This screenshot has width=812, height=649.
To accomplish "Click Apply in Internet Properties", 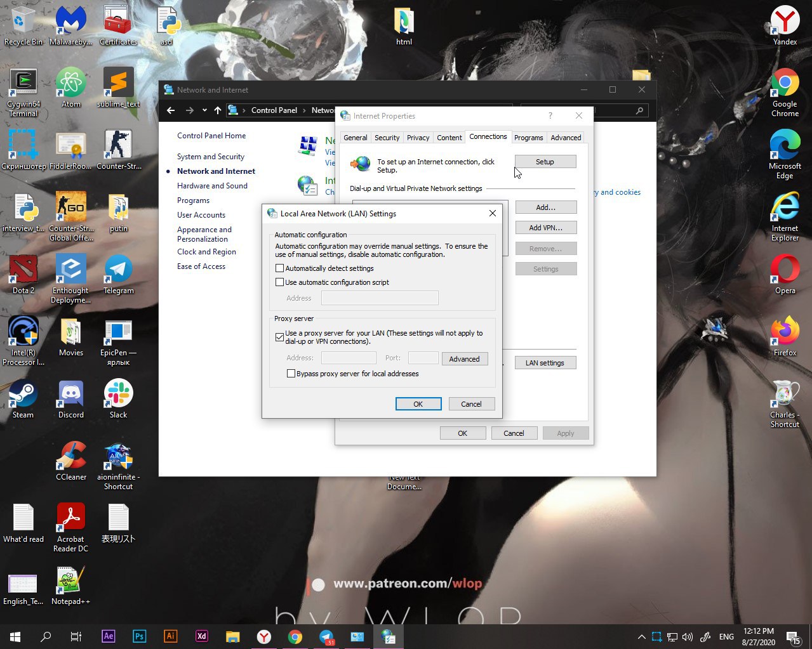I will [x=565, y=433].
